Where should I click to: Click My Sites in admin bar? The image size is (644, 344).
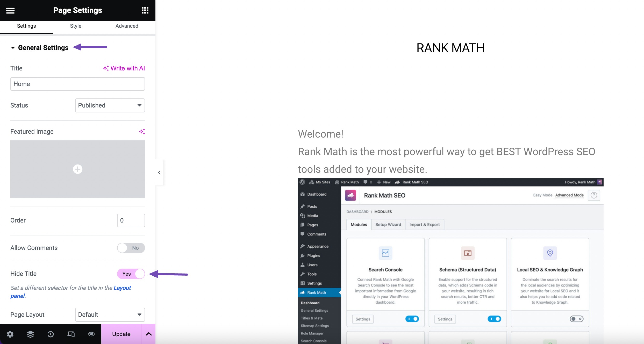click(320, 182)
